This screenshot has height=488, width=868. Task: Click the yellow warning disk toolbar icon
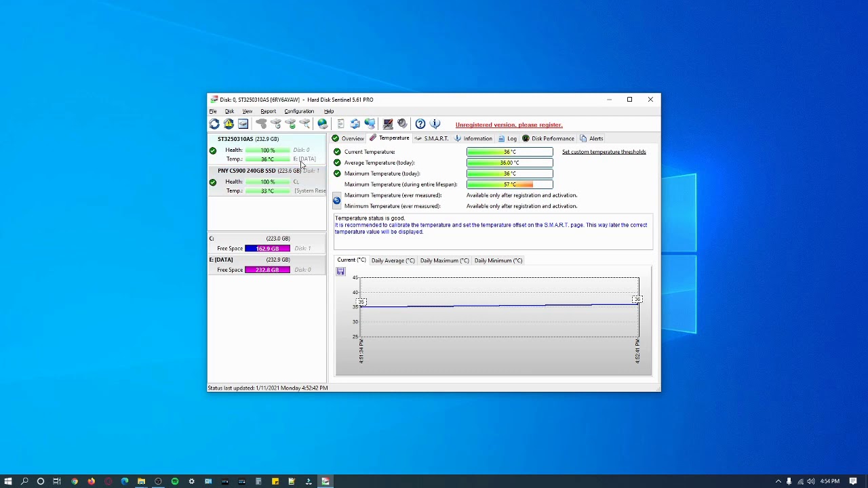click(229, 124)
